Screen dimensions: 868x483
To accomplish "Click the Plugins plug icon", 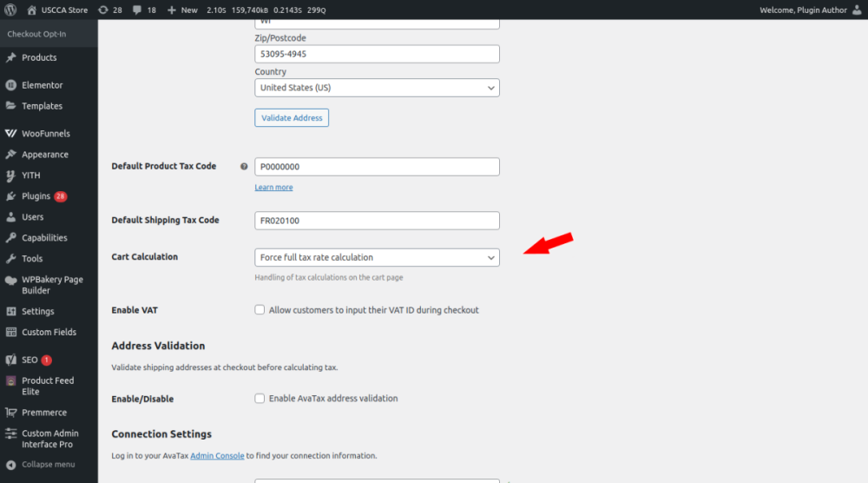I will [x=10, y=196].
